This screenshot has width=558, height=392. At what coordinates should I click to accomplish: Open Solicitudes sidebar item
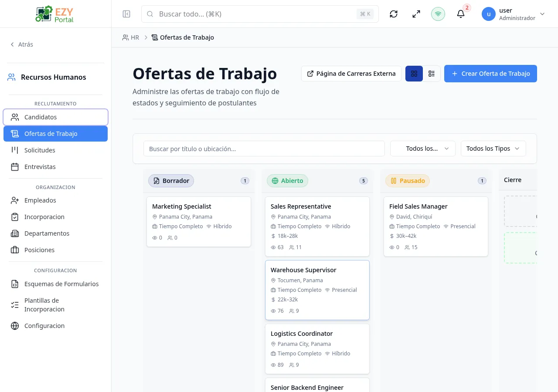point(55,150)
